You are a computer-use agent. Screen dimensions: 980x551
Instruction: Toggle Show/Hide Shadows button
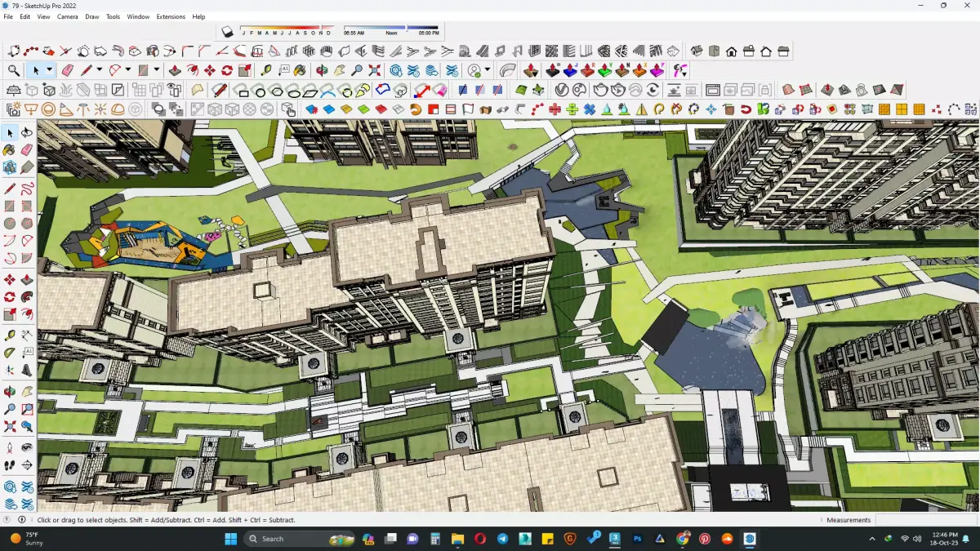tap(228, 32)
